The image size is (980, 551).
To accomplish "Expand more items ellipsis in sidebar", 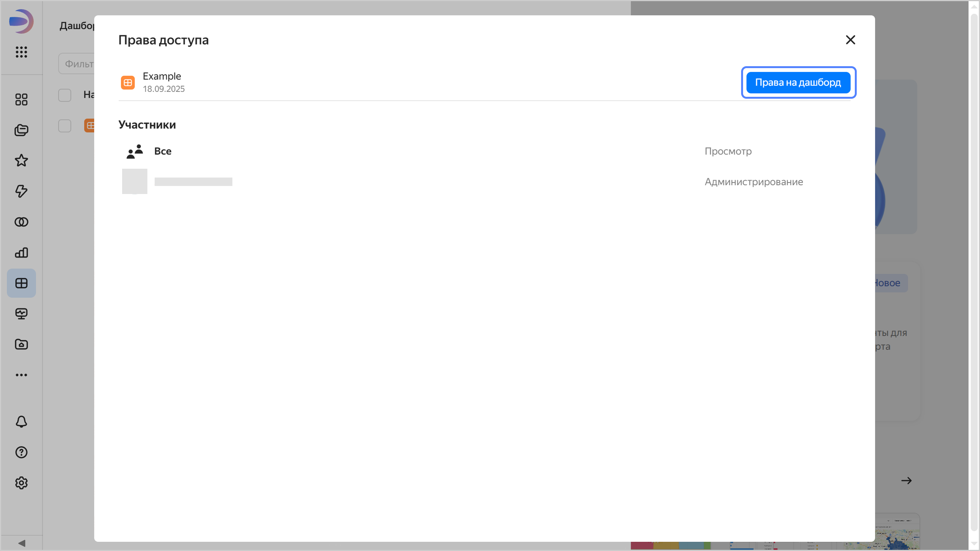I will pos(21,375).
